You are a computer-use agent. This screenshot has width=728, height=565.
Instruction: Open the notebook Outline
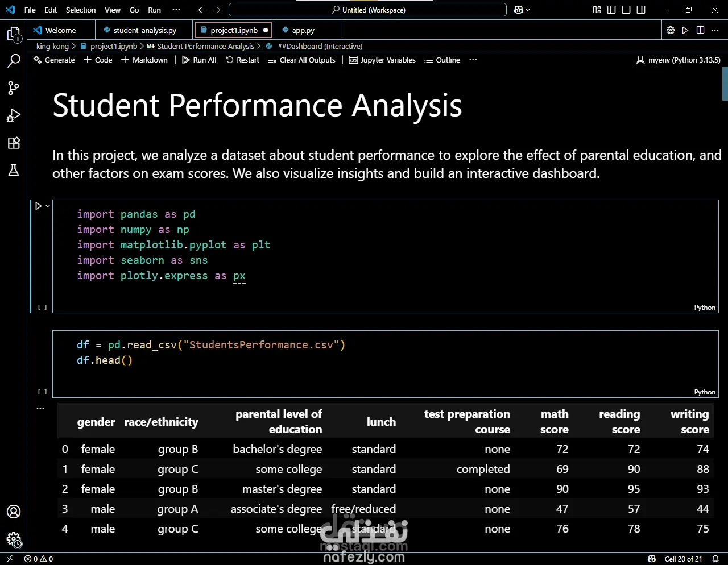442,60
